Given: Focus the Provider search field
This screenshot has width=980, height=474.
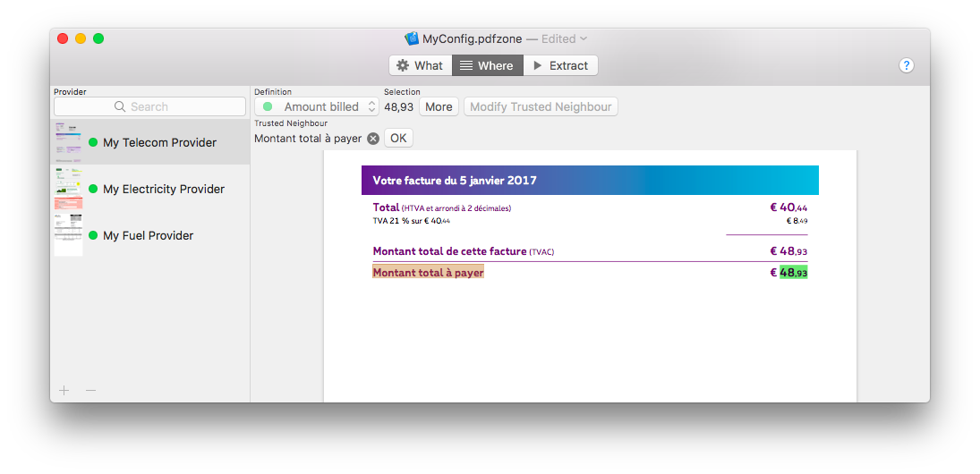Looking at the screenshot, I should (x=149, y=106).
